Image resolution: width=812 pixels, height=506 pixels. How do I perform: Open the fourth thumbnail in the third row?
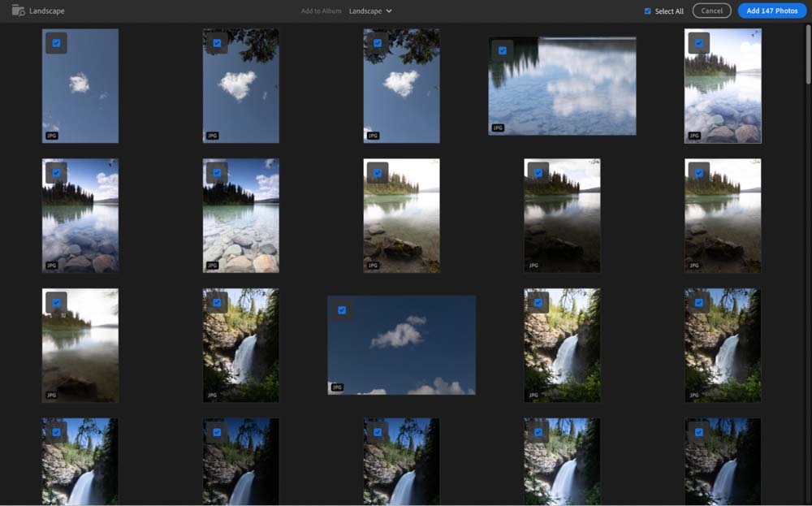click(562, 345)
